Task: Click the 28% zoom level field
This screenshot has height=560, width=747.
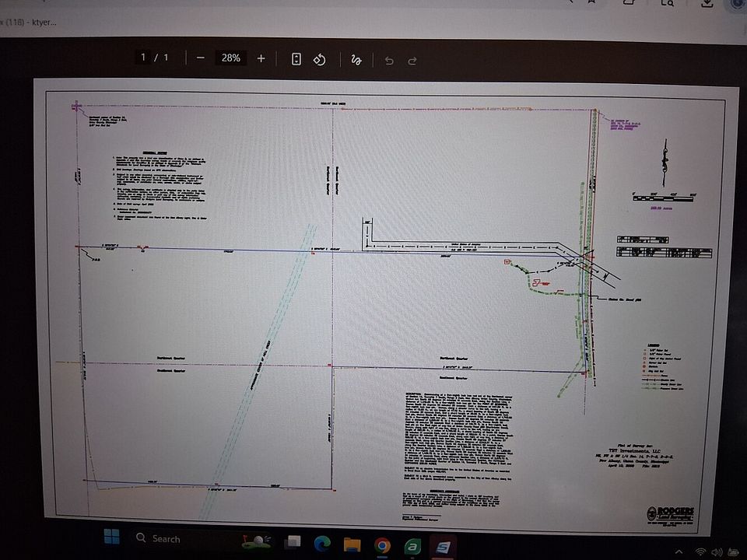Action: [x=230, y=58]
